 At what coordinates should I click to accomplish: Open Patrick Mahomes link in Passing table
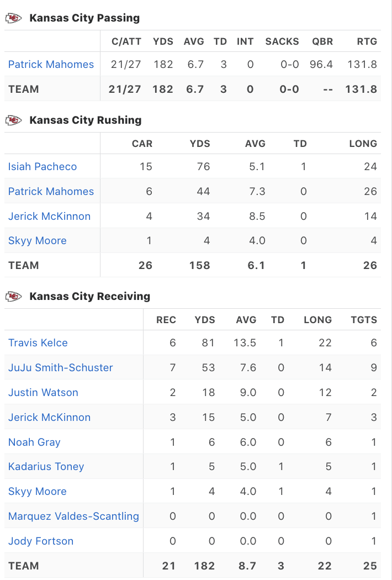[x=51, y=65]
